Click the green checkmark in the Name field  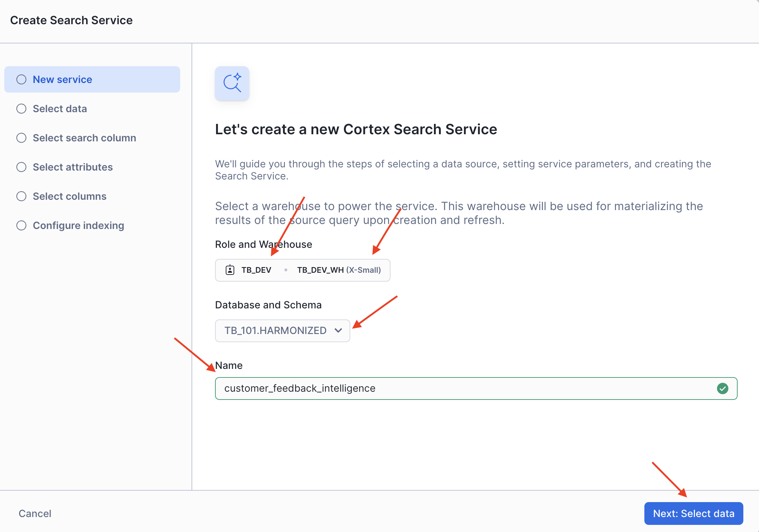[722, 388]
